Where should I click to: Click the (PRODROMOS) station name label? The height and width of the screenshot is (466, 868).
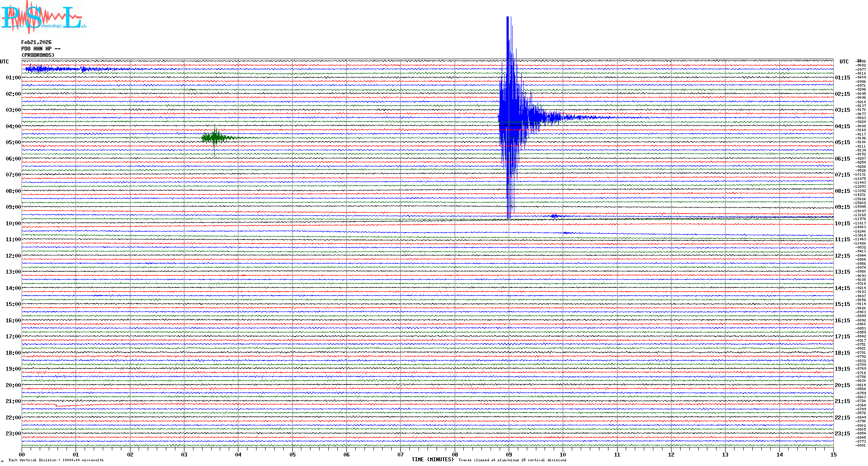[38, 55]
